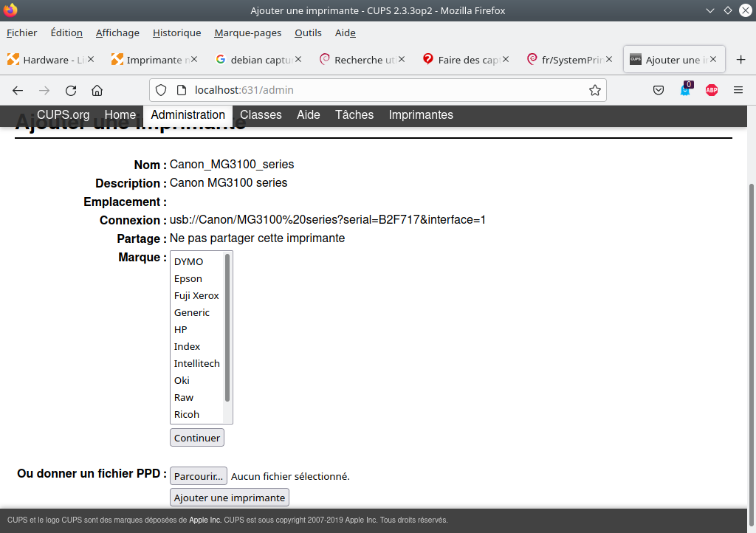
Task: Switch to the 'Hardware - Li' tab
Action: [48, 60]
